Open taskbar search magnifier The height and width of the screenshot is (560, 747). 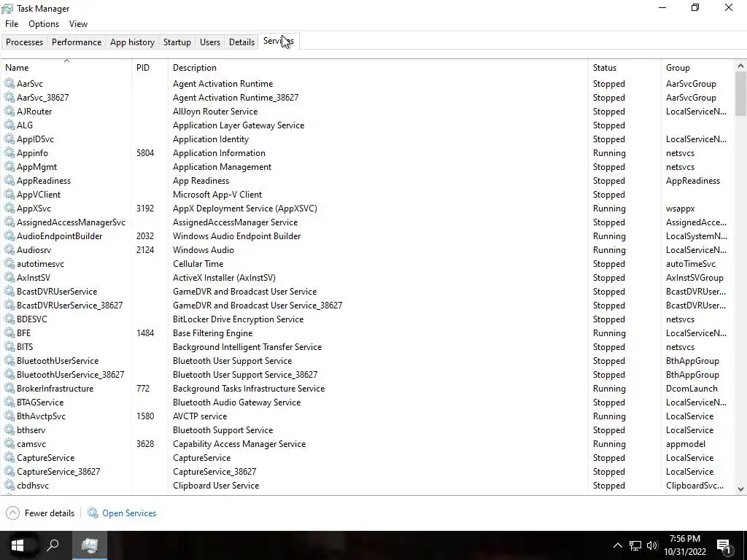click(x=53, y=545)
